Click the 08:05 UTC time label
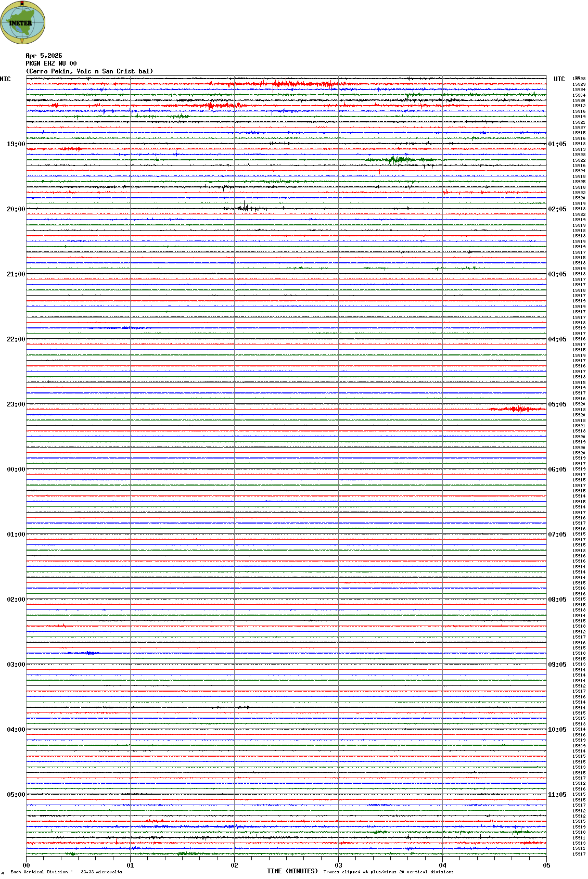588x879 pixels. [557, 600]
